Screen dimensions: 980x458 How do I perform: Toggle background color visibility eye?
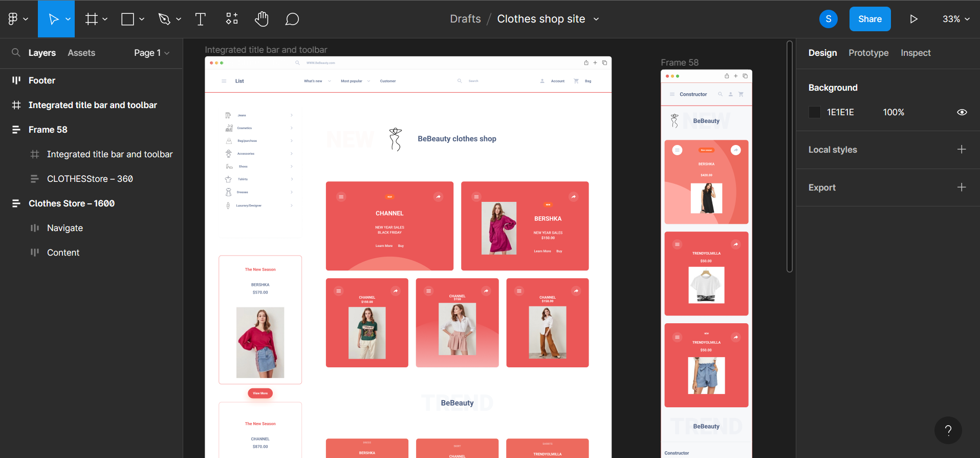962,112
